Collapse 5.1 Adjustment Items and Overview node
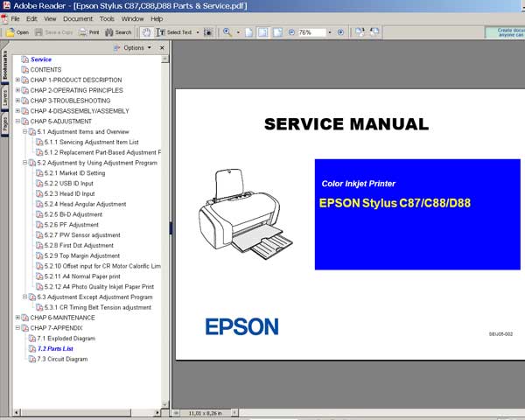This screenshot has width=525, height=420. (24, 131)
